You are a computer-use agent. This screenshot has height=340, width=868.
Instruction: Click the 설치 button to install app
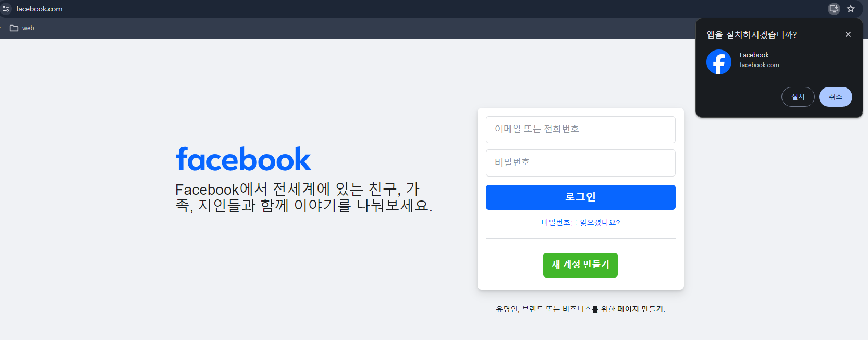click(x=798, y=97)
